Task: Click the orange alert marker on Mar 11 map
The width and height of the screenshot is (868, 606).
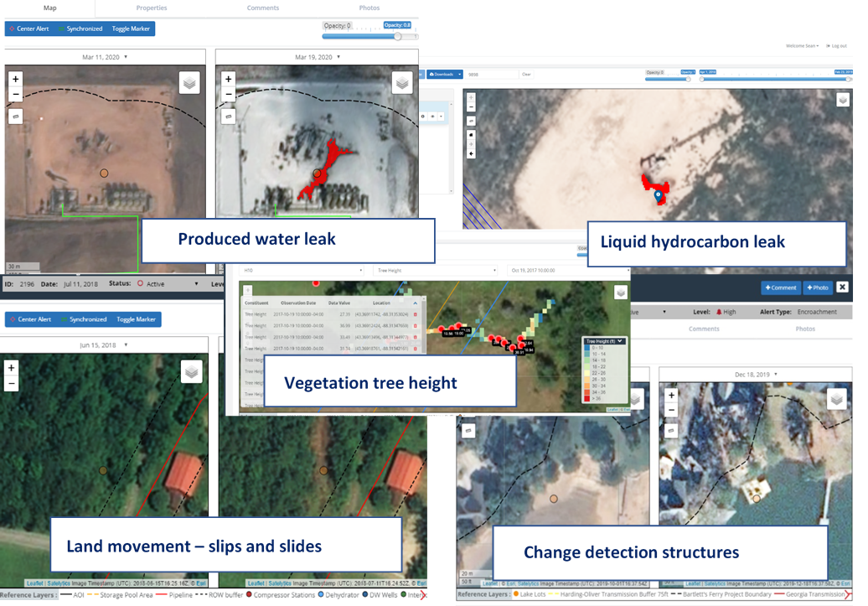Action: pyautogui.click(x=104, y=174)
